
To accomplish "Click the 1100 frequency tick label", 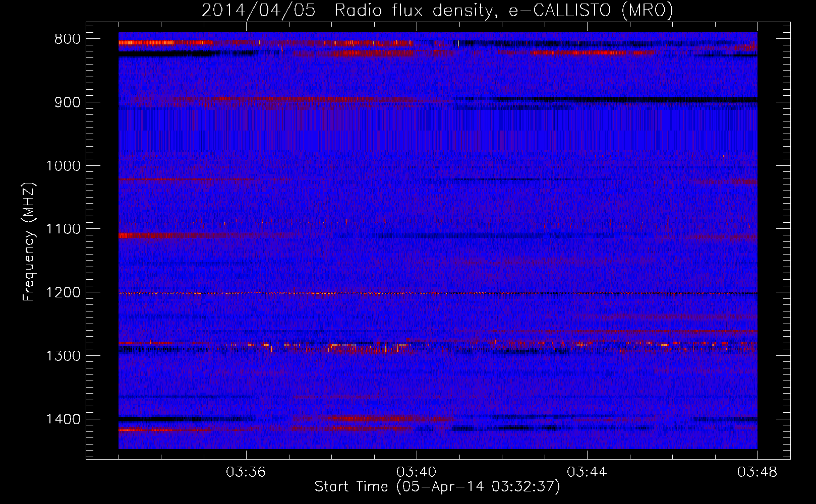I will pyautogui.click(x=63, y=229).
